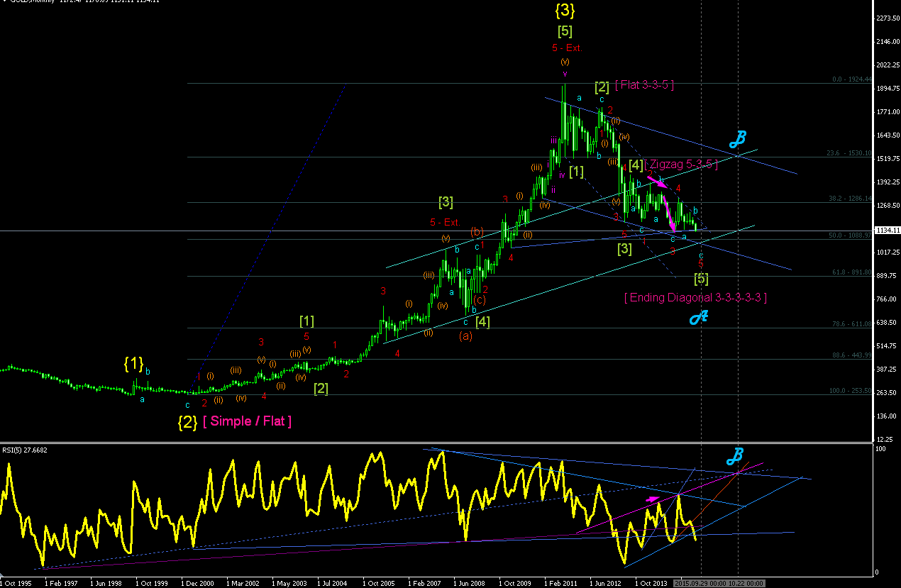
Task: Click the 1 Feb 1997 date label
Action: pos(62,583)
